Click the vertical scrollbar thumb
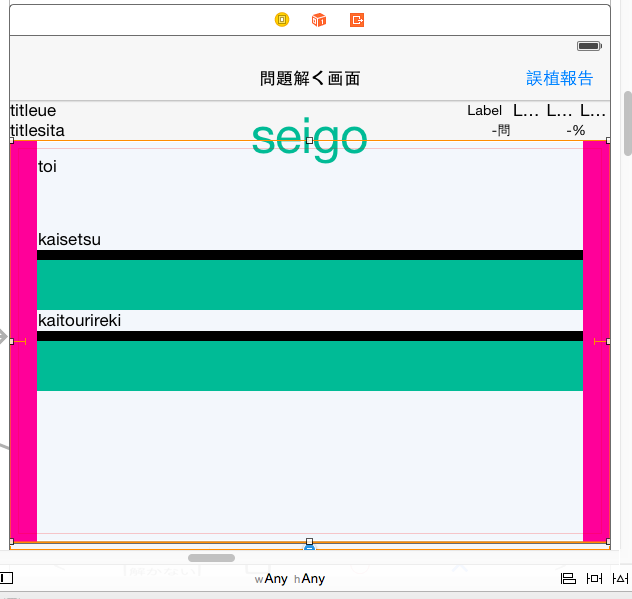This screenshot has height=599, width=632. (628, 123)
